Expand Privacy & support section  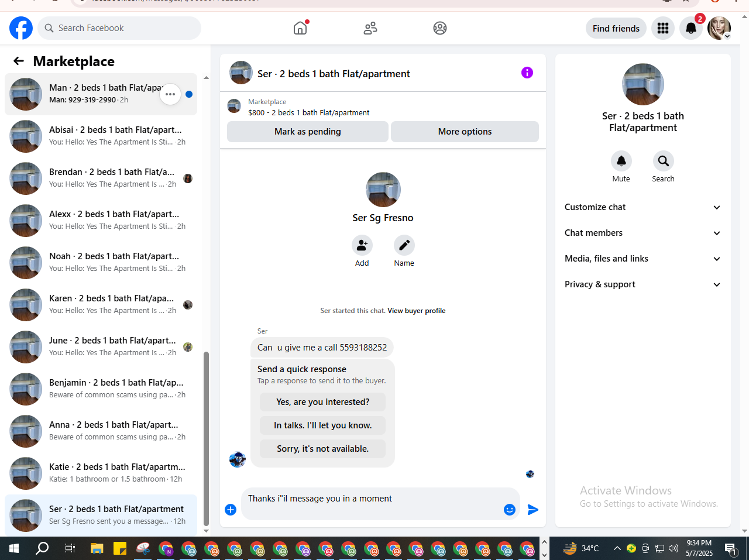point(643,284)
